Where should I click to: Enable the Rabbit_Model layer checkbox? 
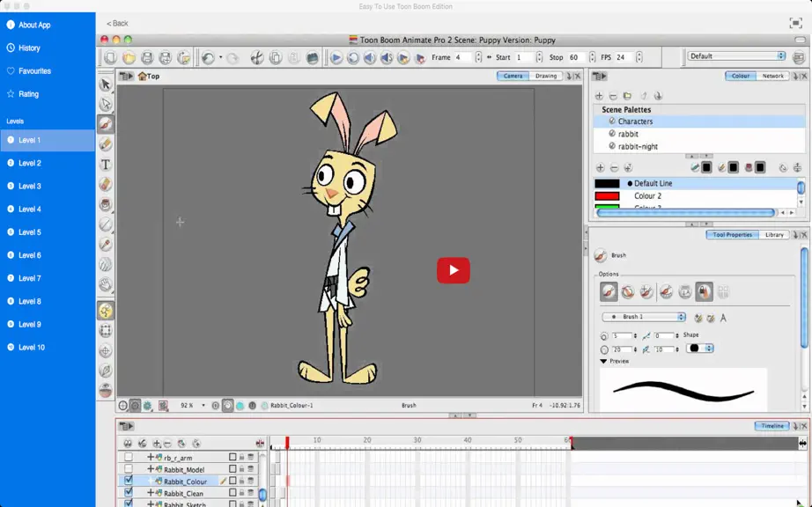click(x=129, y=469)
